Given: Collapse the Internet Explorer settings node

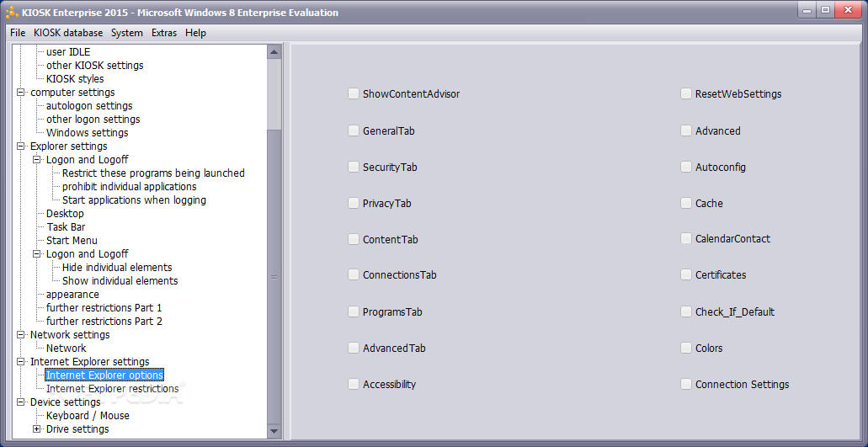Looking at the screenshot, I should pos(21,361).
